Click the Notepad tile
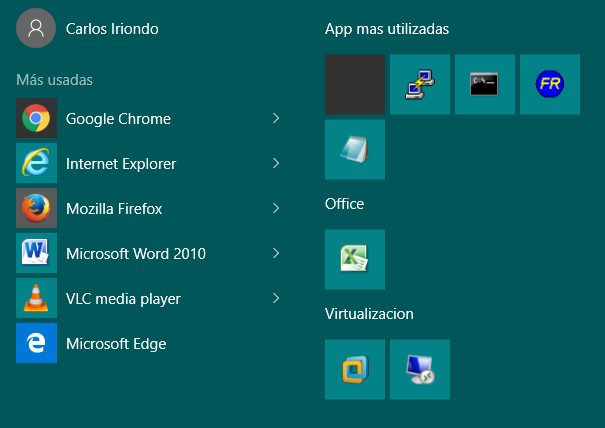The image size is (605, 428). pyautogui.click(x=354, y=150)
